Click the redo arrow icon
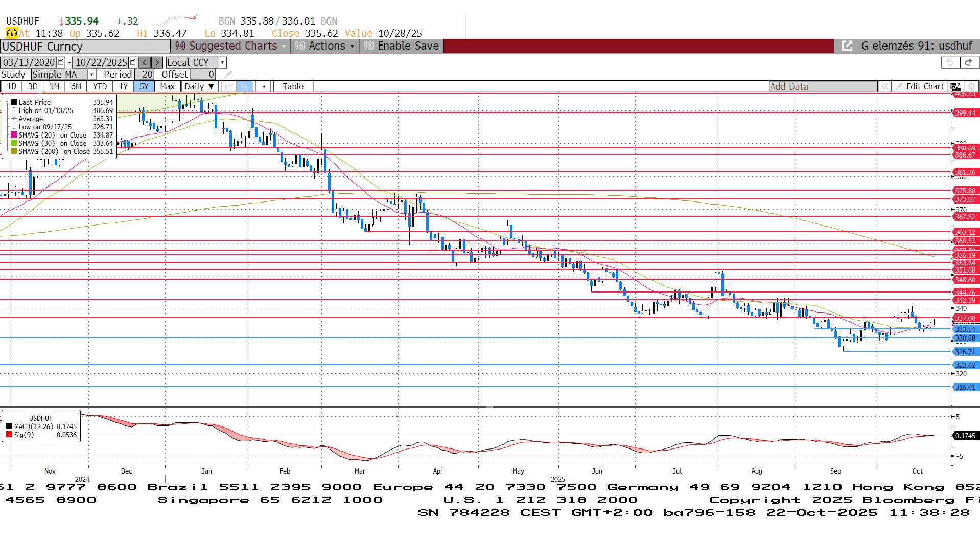This screenshot has width=980, height=539. coord(968,62)
